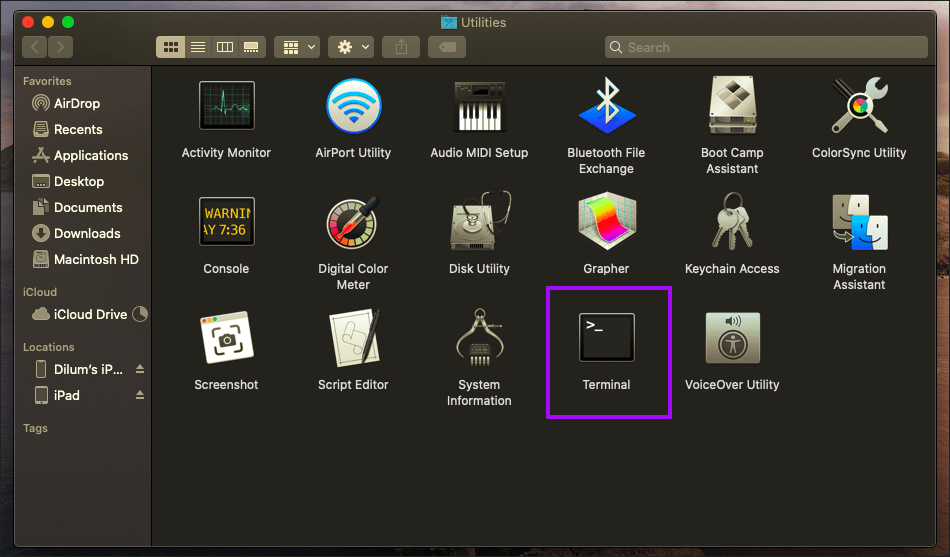The image size is (950, 557).
Task: Switch to icon view mode
Action: tap(170, 47)
